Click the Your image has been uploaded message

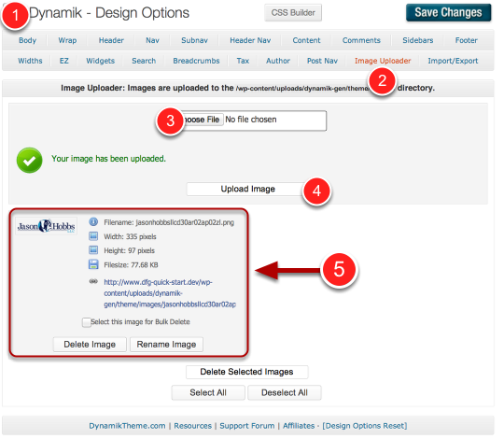pyautogui.click(x=108, y=159)
